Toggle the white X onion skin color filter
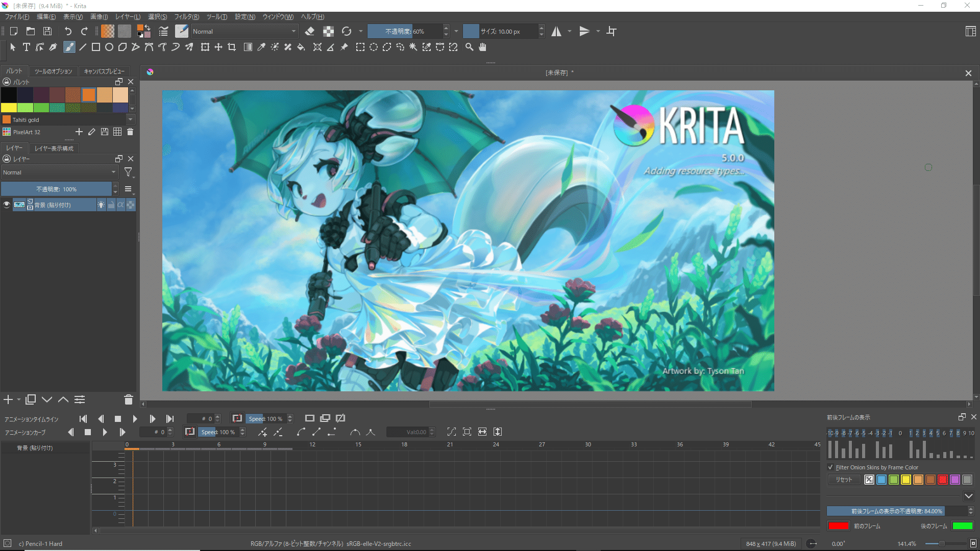 [869, 480]
